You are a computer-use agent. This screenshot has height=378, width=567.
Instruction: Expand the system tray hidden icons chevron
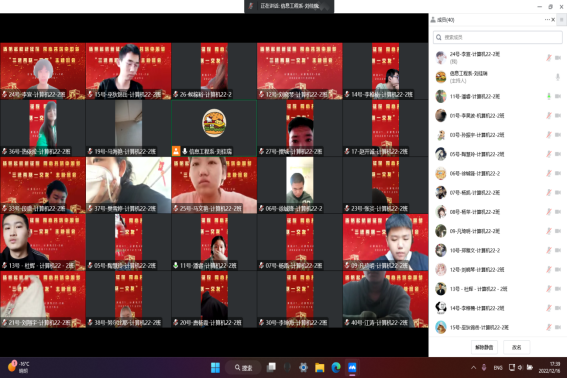(x=473, y=368)
